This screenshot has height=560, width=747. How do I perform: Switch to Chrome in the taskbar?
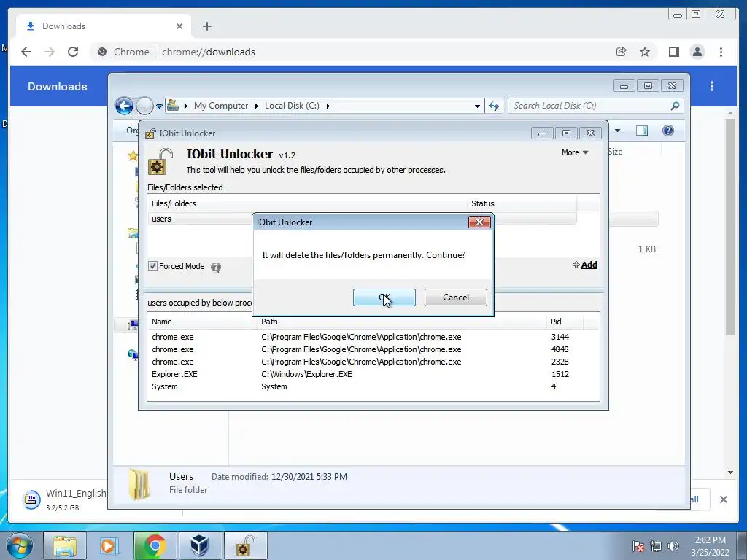click(155, 545)
